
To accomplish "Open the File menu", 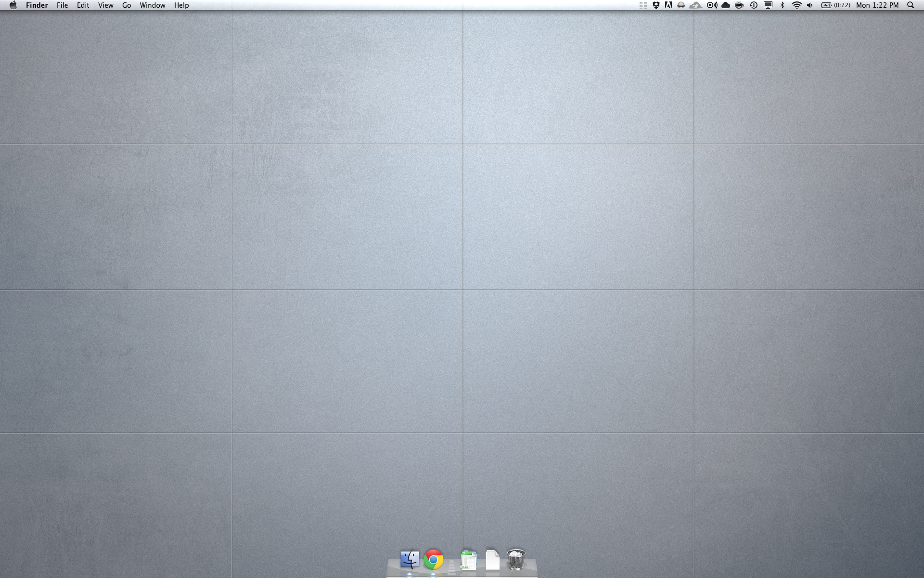I will (x=62, y=5).
